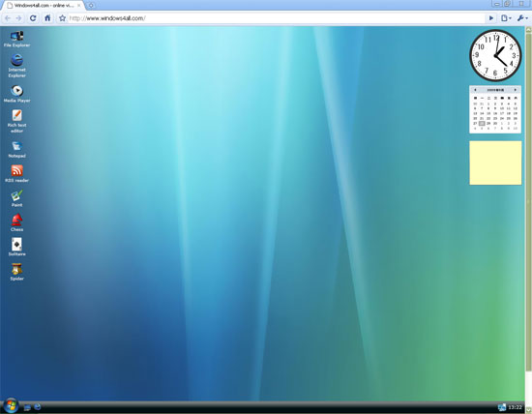Click the Vista Start orb

click(11, 406)
